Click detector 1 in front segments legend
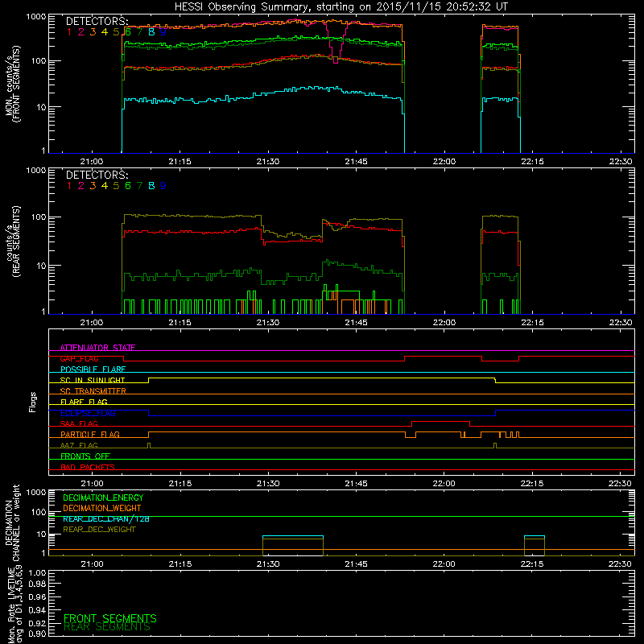Viewport: 644px width, 644px height. 69,32
